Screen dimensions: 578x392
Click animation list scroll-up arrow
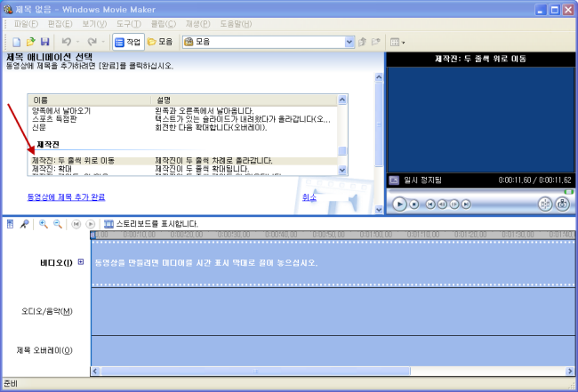coord(342,100)
